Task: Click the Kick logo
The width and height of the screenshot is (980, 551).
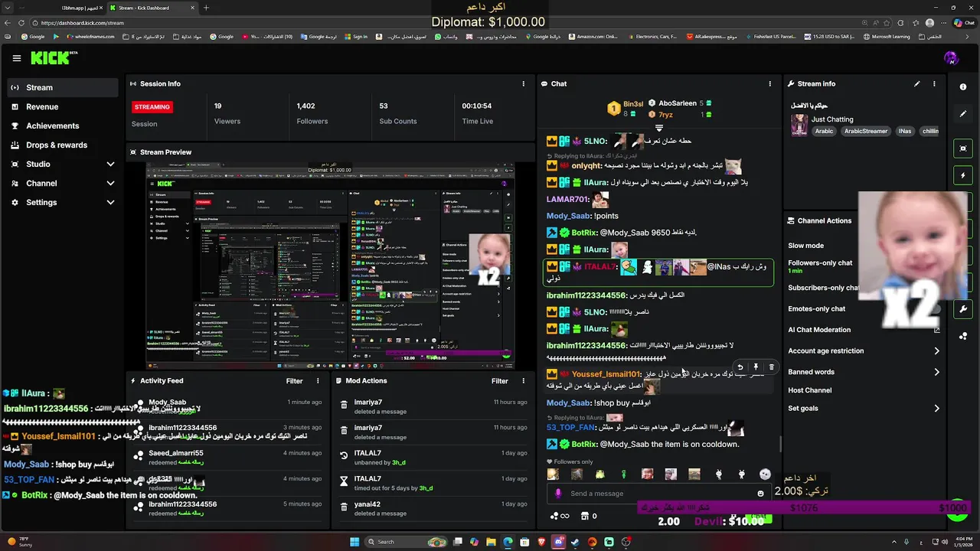Action: pos(54,57)
